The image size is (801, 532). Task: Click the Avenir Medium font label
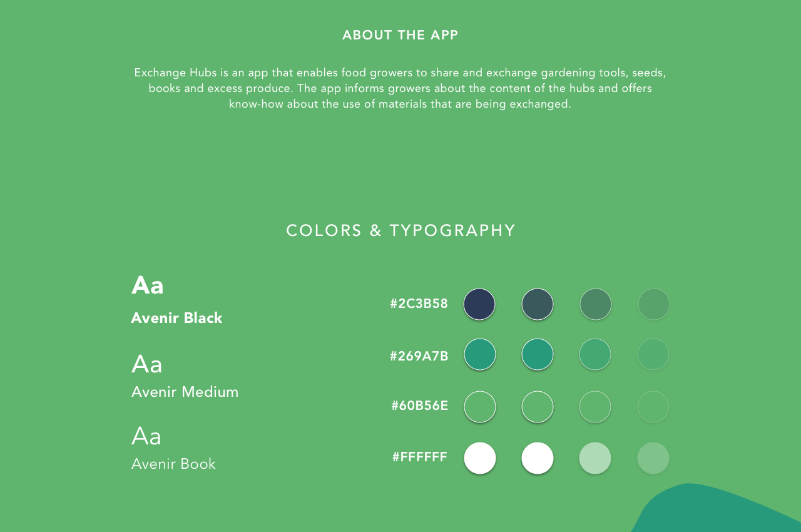[x=185, y=392]
